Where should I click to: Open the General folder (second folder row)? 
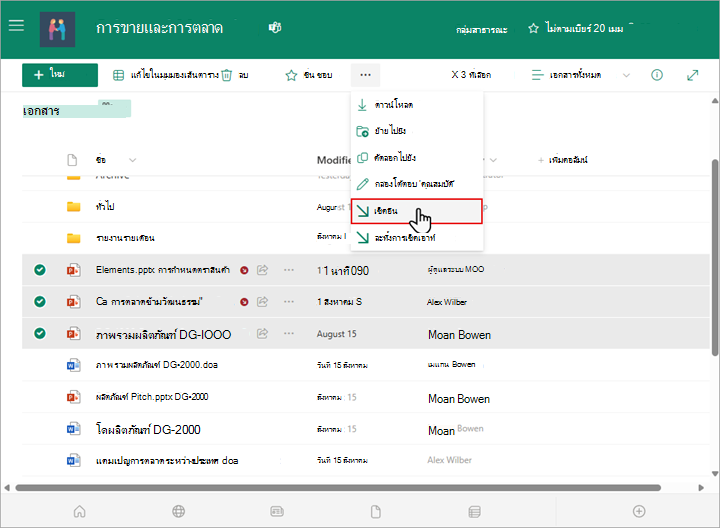[x=105, y=207]
